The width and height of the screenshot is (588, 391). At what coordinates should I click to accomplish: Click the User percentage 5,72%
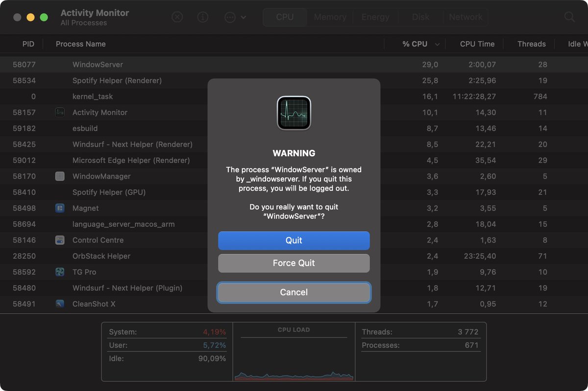[215, 345]
